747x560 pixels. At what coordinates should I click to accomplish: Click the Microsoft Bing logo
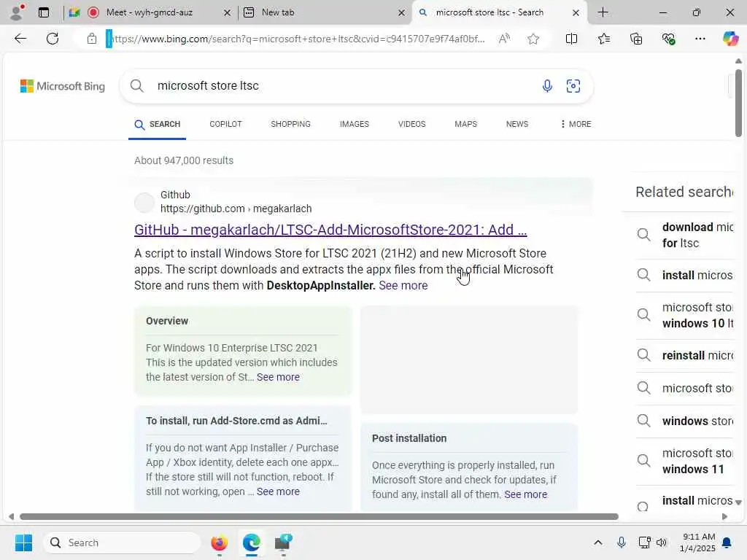[63, 86]
